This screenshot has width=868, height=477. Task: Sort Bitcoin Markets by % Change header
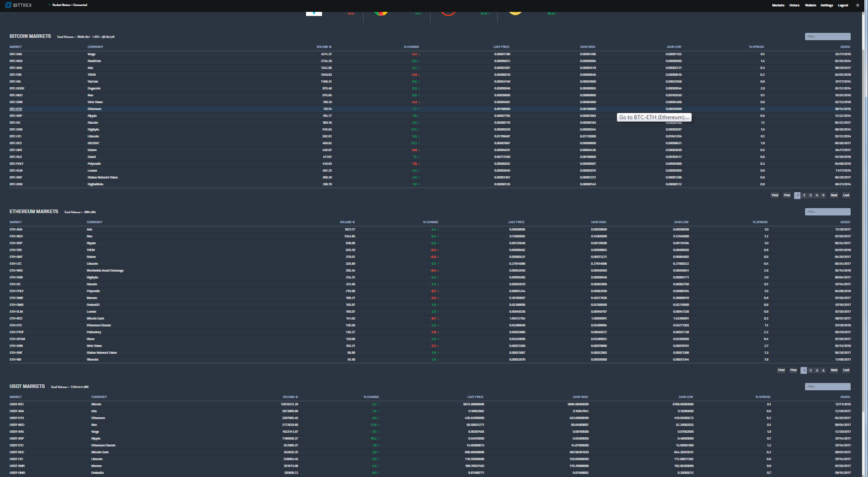coord(411,47)
